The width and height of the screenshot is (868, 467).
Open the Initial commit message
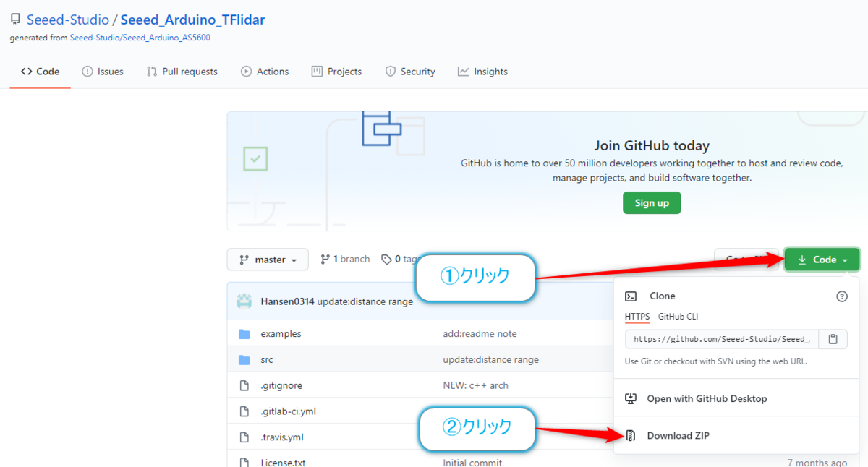coord(472,462)
